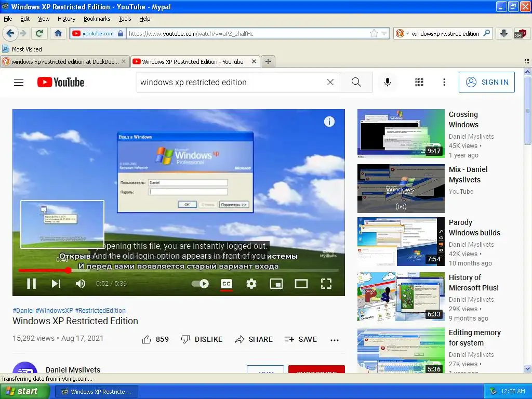This screenshot has height=399, width=532.
Task: Open the Most Visited bookmarks folder
Action: pyautogui.click(x=22, y=49)
